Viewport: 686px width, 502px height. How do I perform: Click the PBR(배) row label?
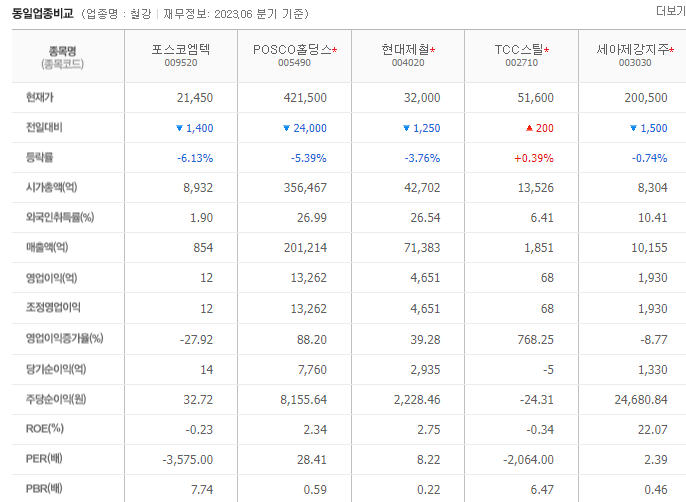(44, 488)
